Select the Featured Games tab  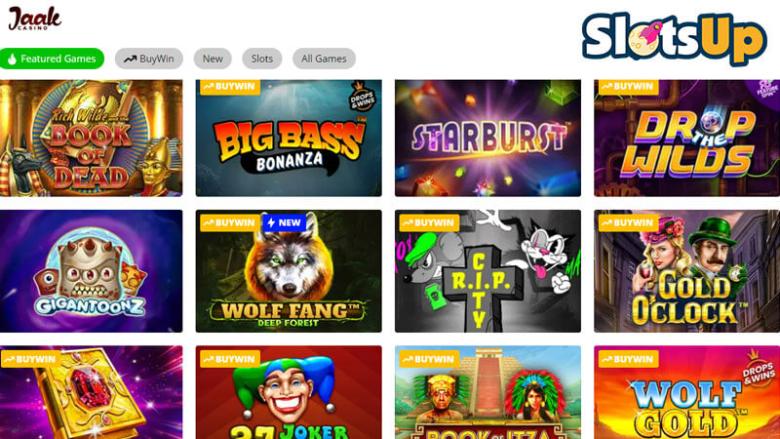click(52, 59)
